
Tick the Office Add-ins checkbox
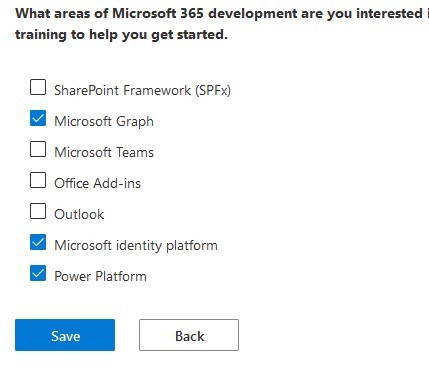click(38, 180)
